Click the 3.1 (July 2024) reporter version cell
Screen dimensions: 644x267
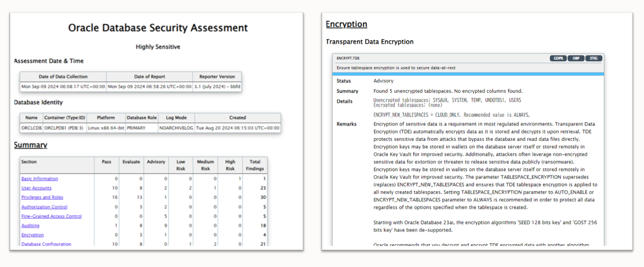[217, 87]
